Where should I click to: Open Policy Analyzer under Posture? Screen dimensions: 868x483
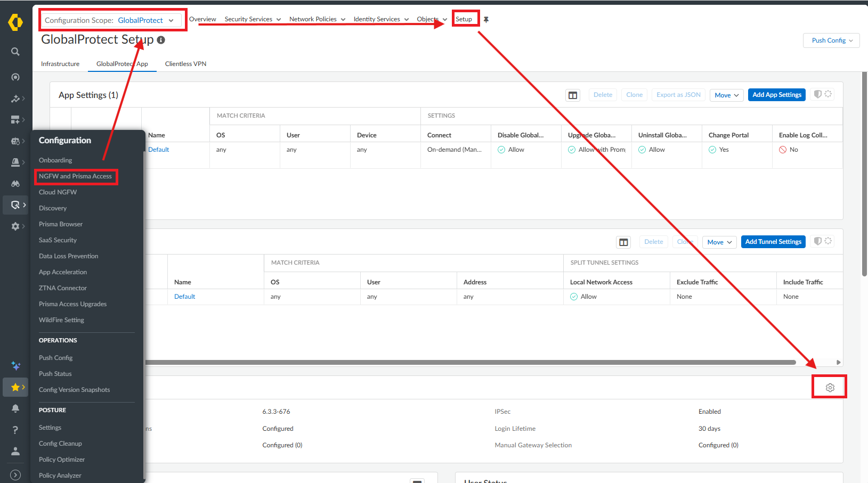[60, 476]
